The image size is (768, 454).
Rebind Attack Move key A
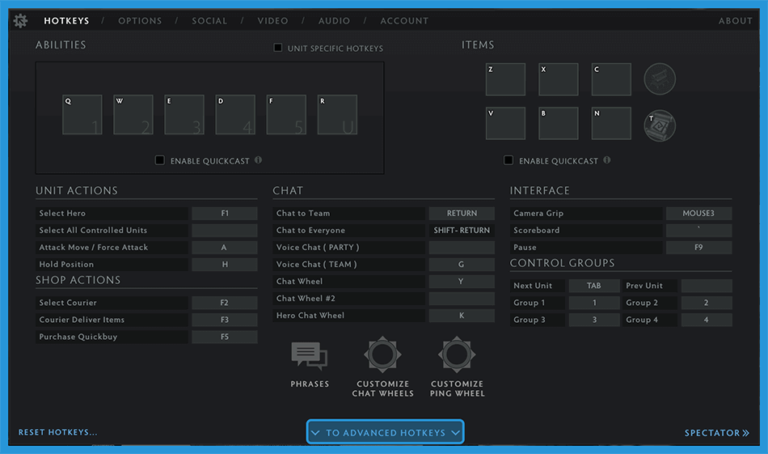(x=224, y=247)
